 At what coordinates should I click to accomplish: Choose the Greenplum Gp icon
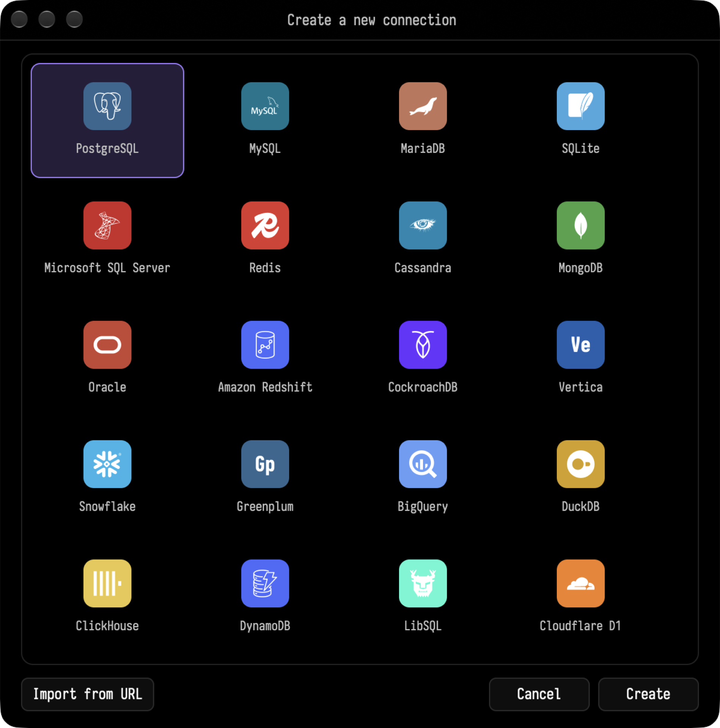tap(265, 464)
